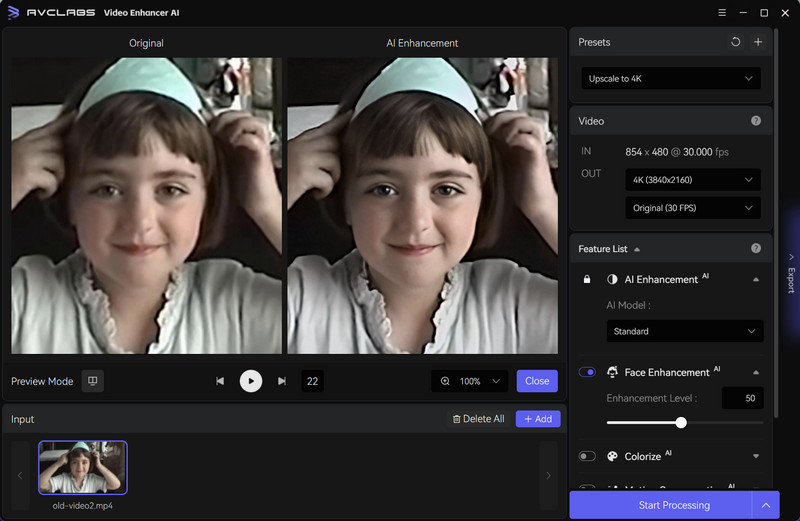Open the Standard AI Model dropdown

point(685,331)
